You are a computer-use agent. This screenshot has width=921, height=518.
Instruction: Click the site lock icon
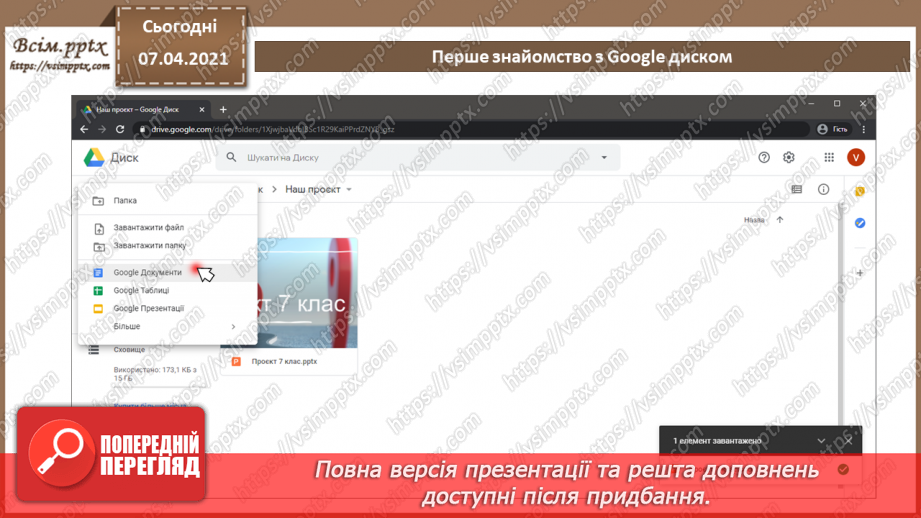coord(142,129)
